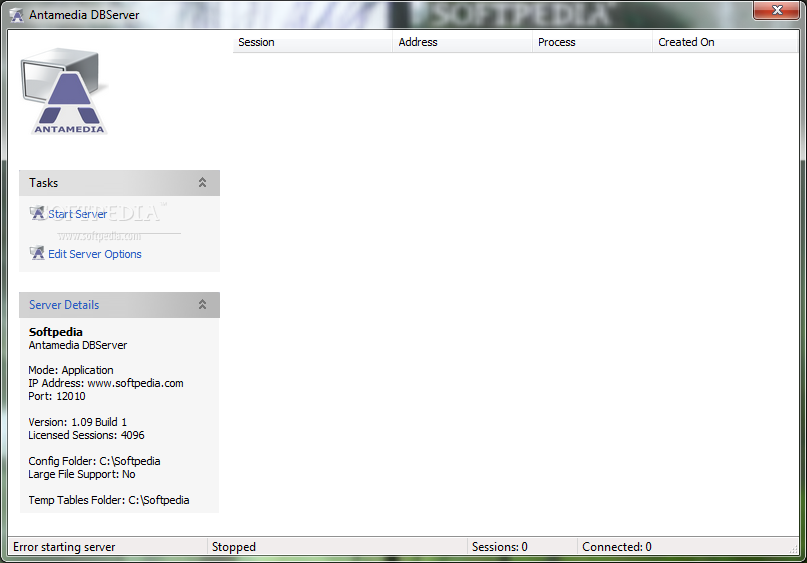The height and width of the screenshot is (563, 807).
Task: Click the Stopped status bar entry
Action: (234, 547)
